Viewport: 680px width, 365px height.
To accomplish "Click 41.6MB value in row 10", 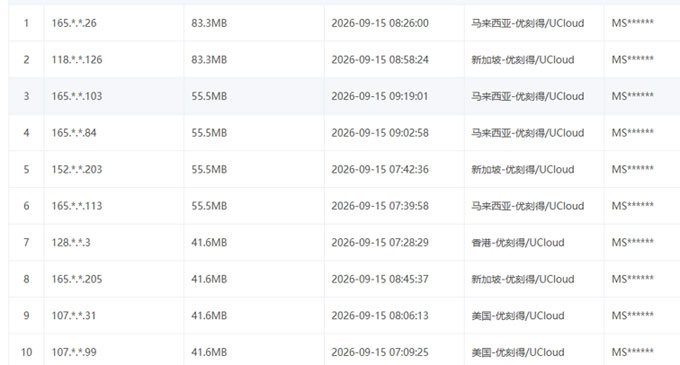I will pos(209,352).
